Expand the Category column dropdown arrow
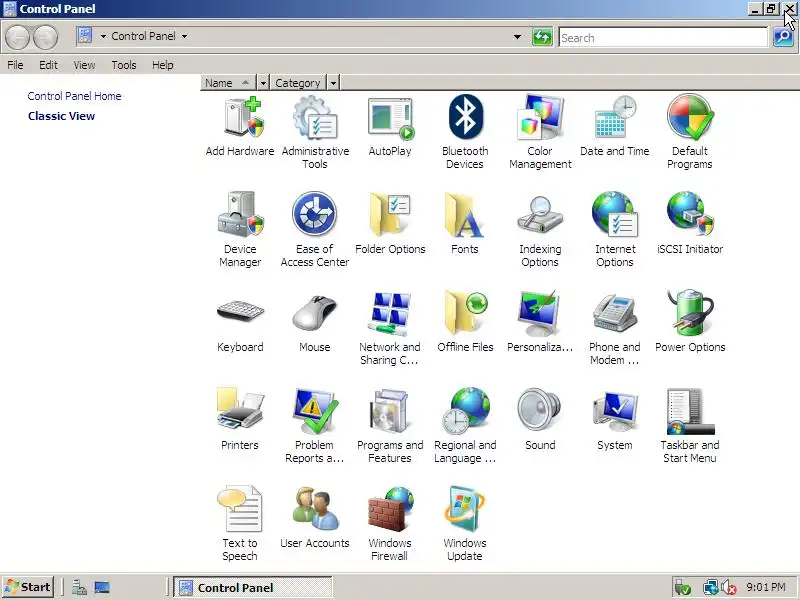 coord(333,83)
